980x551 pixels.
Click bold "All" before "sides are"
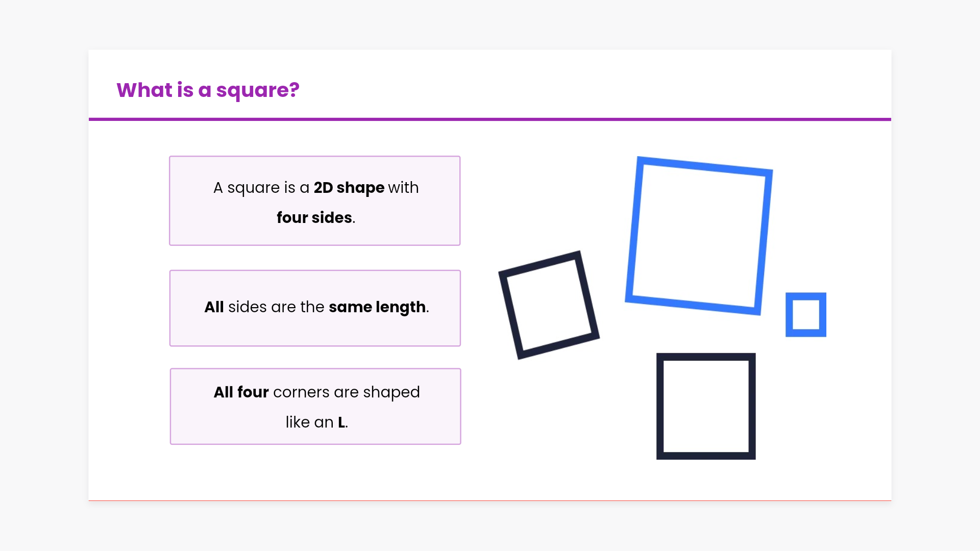click(214, 307)
